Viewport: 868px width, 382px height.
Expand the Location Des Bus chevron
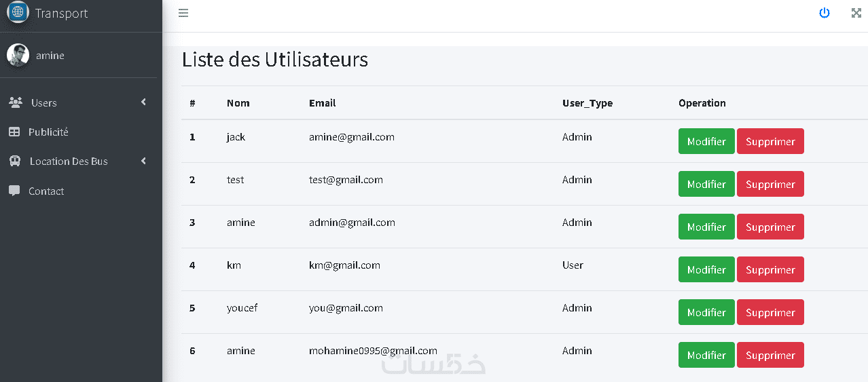pos(143,161)
